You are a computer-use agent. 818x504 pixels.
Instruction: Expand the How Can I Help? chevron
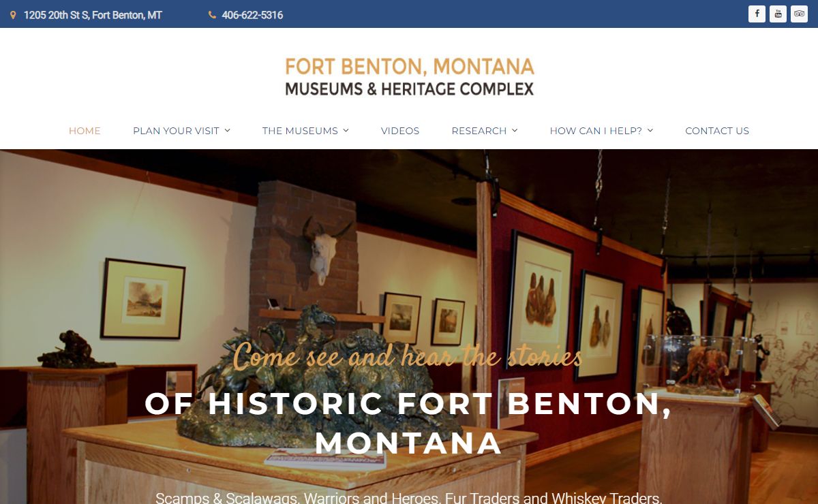[x=650, y=131]
